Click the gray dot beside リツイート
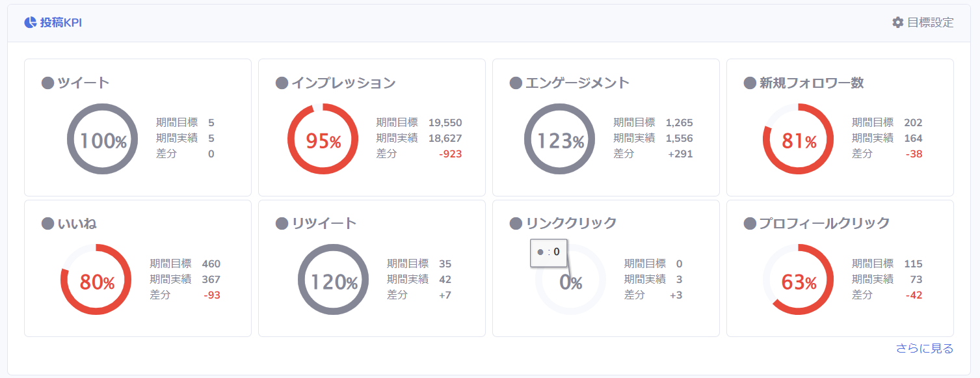Viewport: 980px width, 378px height. coord(282,224)
